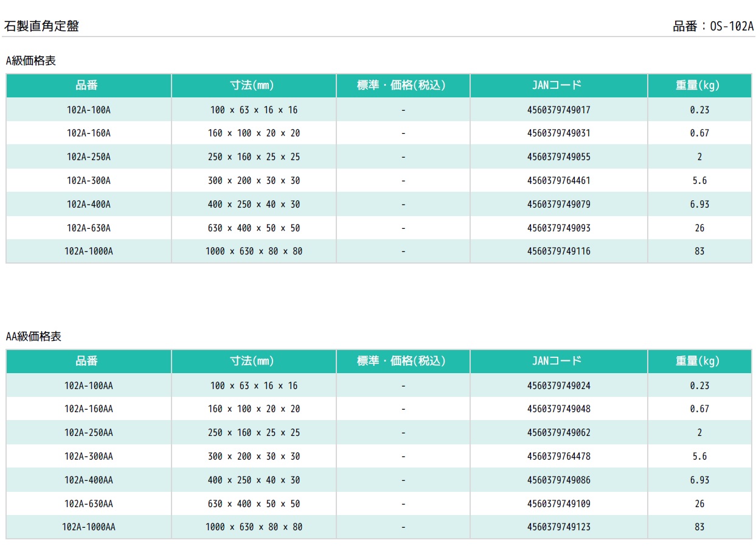Select the A級価格表 section heading
This screenshot has height=557, width=756.
[31, 61]
